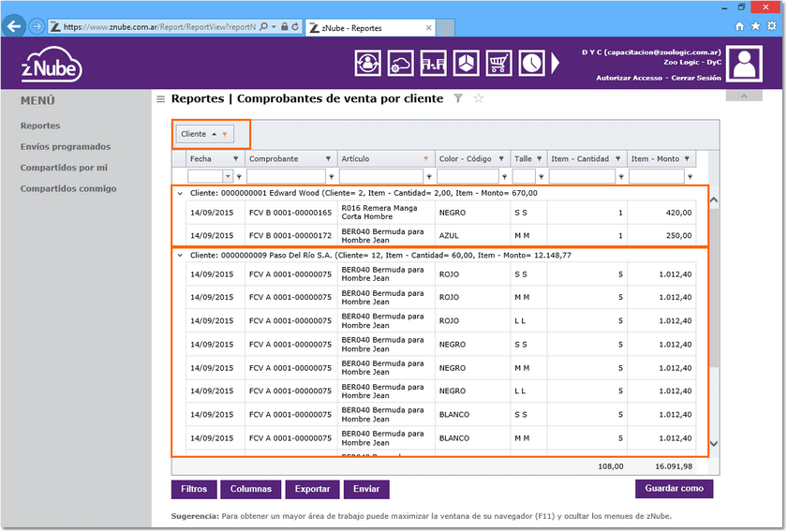Click the Cerrar Sesión link
Screen dimensions: 787x532
[696, 78]
